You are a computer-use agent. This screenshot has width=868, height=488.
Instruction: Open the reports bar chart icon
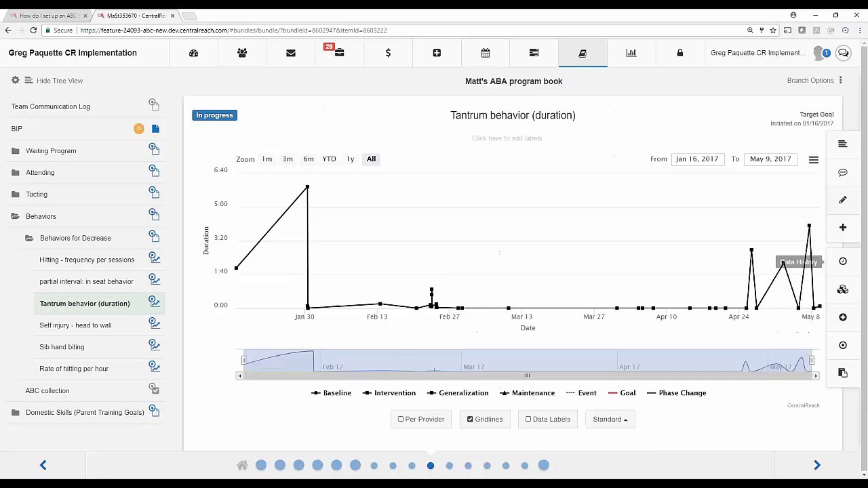click(x=631, y=53)
